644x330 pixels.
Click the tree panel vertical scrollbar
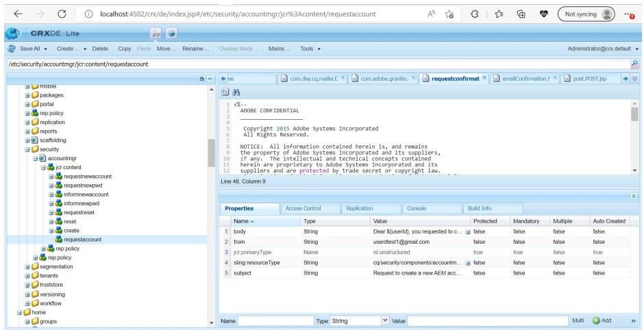(x=212, y=153)
